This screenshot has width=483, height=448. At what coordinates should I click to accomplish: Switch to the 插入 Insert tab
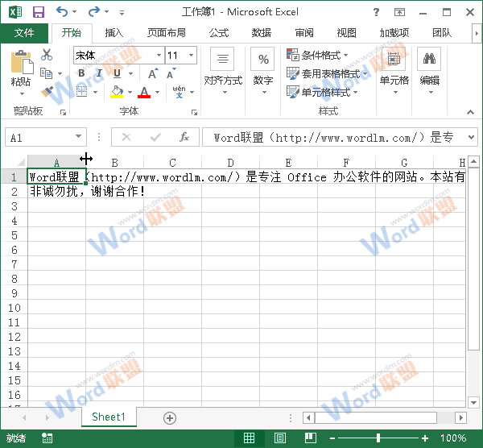click(x=114, y=33)
